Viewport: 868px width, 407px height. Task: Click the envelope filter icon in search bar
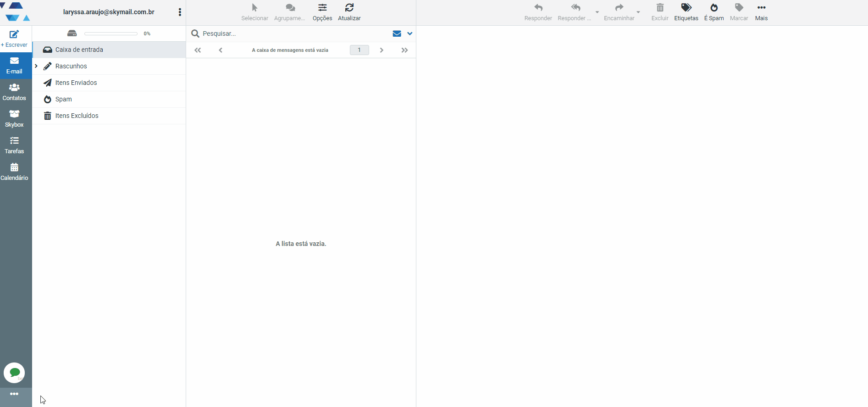397,33
